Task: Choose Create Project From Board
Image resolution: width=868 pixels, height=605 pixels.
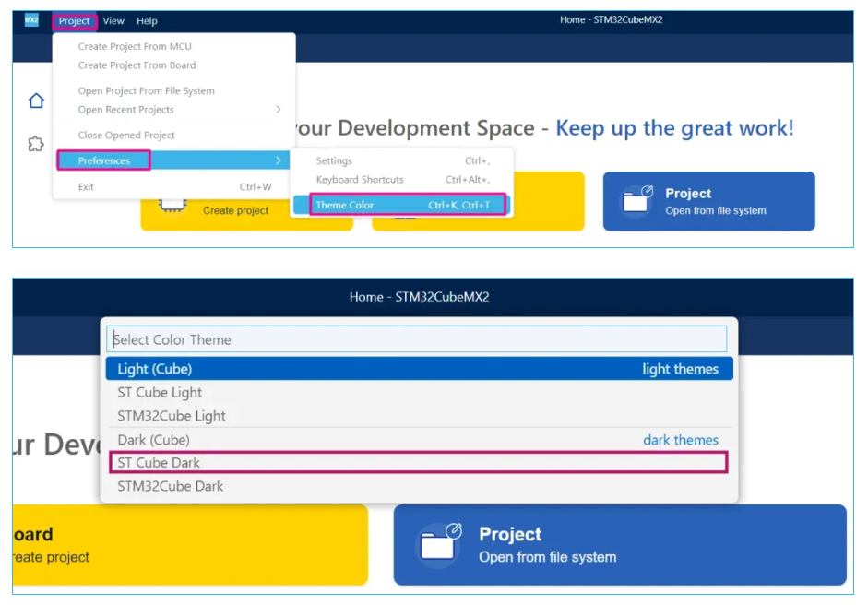Action: pyautogui.click(x=137, y=65)
